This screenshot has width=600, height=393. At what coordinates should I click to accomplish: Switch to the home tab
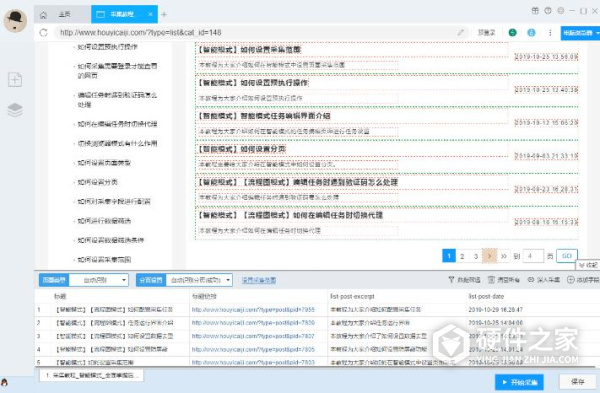63,15
